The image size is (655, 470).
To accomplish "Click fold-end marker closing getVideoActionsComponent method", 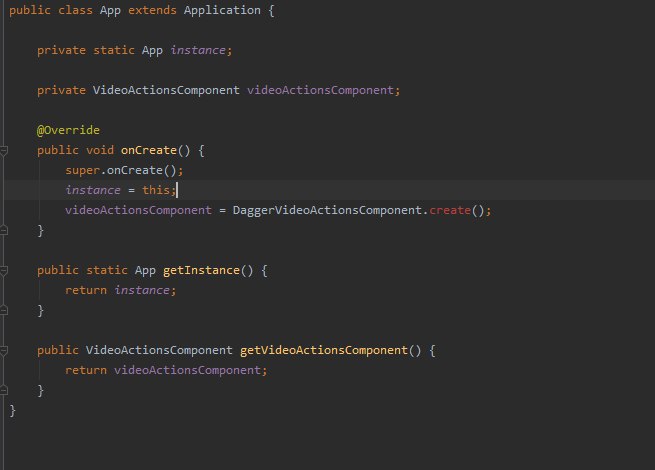I will coord(3,390).
